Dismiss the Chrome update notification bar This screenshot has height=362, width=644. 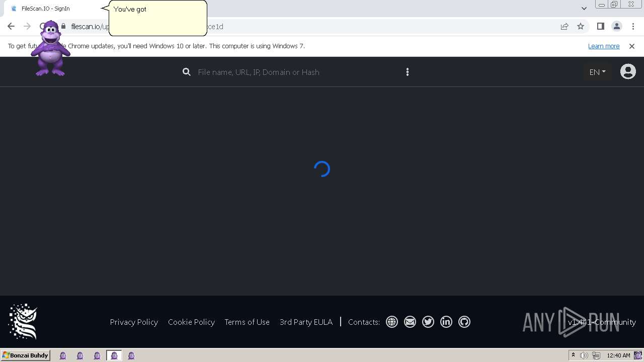[632, 46]
